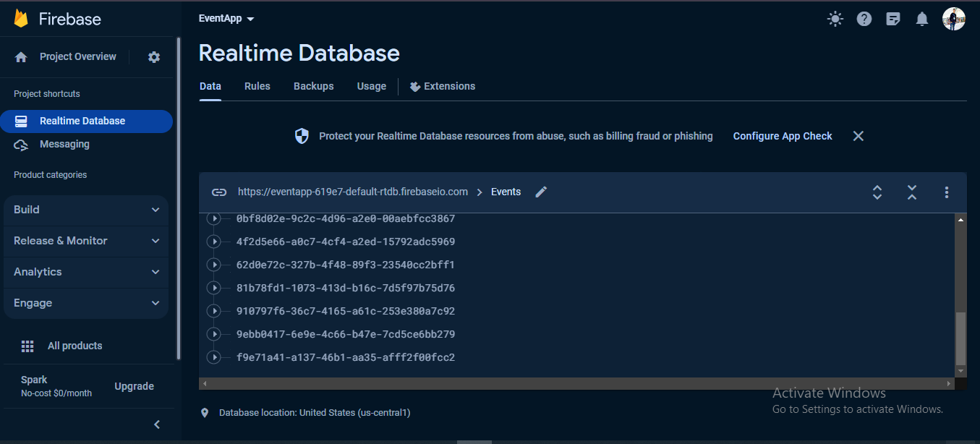Dismiss the App Check banner
This screenshot has width=980, height=444.
point(858,136)
